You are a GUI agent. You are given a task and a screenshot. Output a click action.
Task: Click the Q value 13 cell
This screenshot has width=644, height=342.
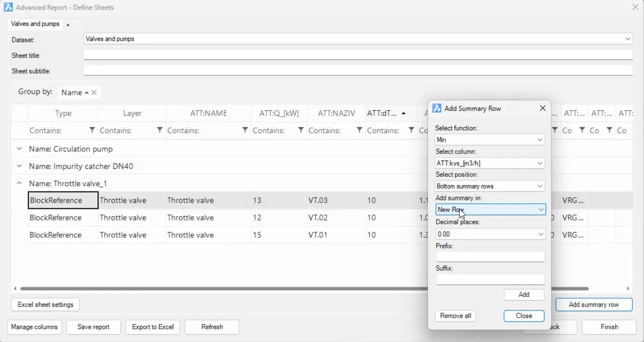[x=279, y=201]
